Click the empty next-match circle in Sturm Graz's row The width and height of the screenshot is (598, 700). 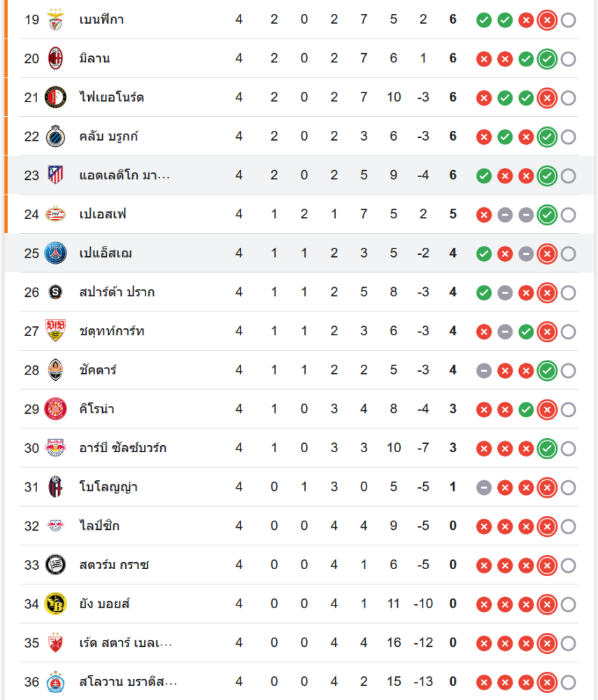click(569, 566)
